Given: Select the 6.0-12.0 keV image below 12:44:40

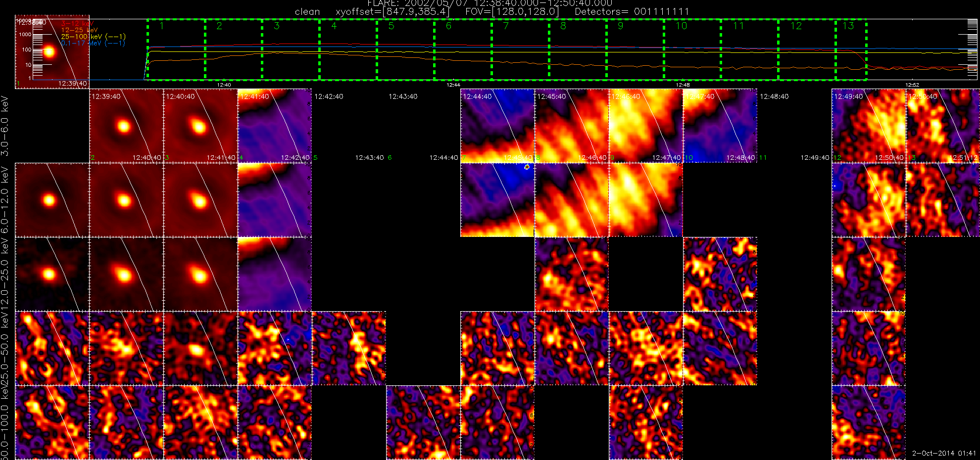Looking at the screenshot, I should 497,200.
